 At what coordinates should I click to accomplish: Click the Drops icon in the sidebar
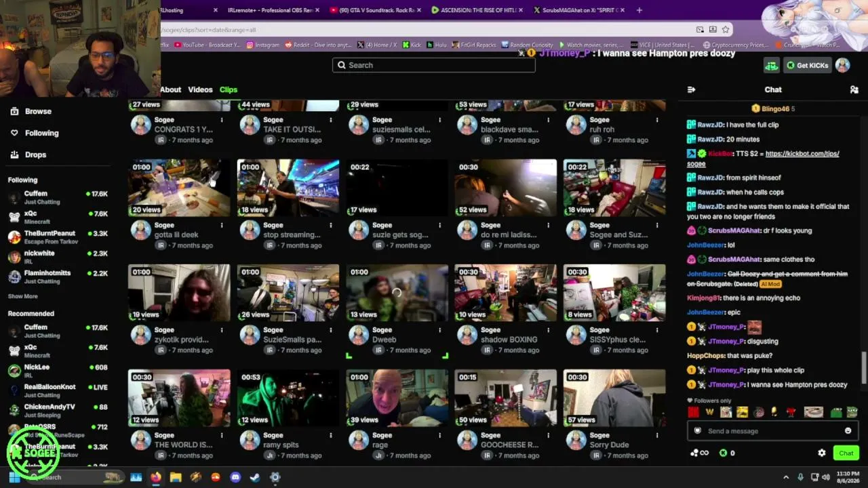click(x=14, y=155)
